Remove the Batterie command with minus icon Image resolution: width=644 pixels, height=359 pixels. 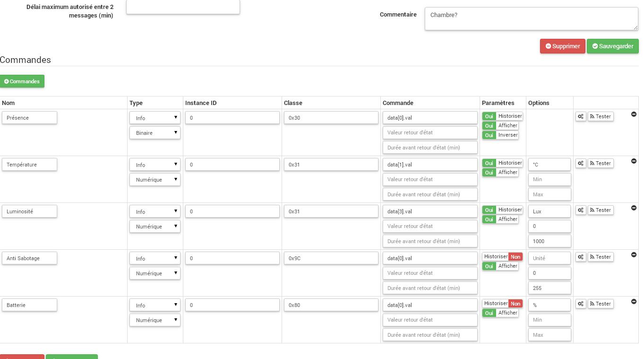pos(634,302)
